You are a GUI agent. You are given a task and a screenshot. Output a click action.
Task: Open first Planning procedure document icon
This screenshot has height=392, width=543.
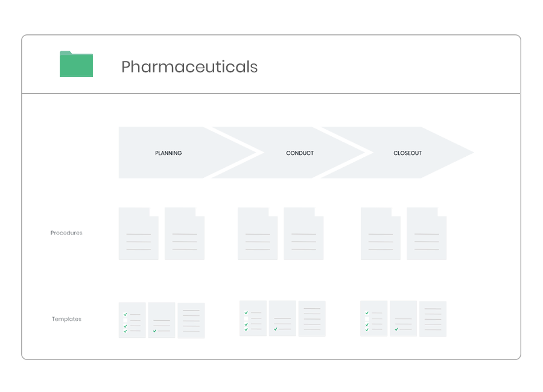[139, 234]
